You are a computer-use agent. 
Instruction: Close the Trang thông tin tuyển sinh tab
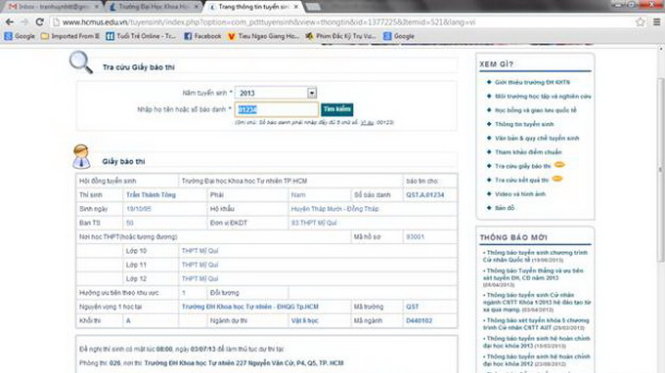point(296,7)
